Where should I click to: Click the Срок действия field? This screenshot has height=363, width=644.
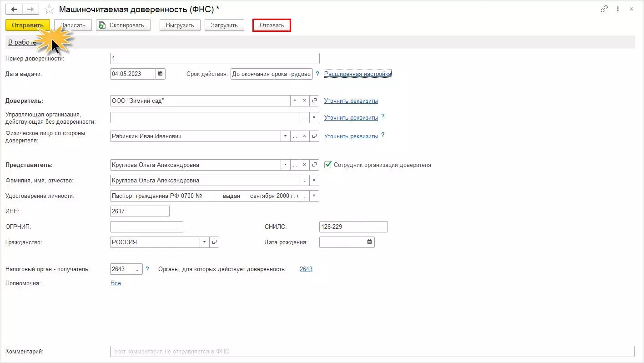[x=272, y=74]
